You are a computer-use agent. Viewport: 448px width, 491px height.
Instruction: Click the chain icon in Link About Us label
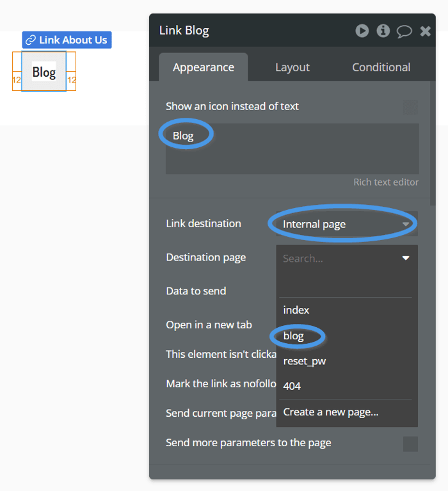pyautogui.click(x=30, y=40)
